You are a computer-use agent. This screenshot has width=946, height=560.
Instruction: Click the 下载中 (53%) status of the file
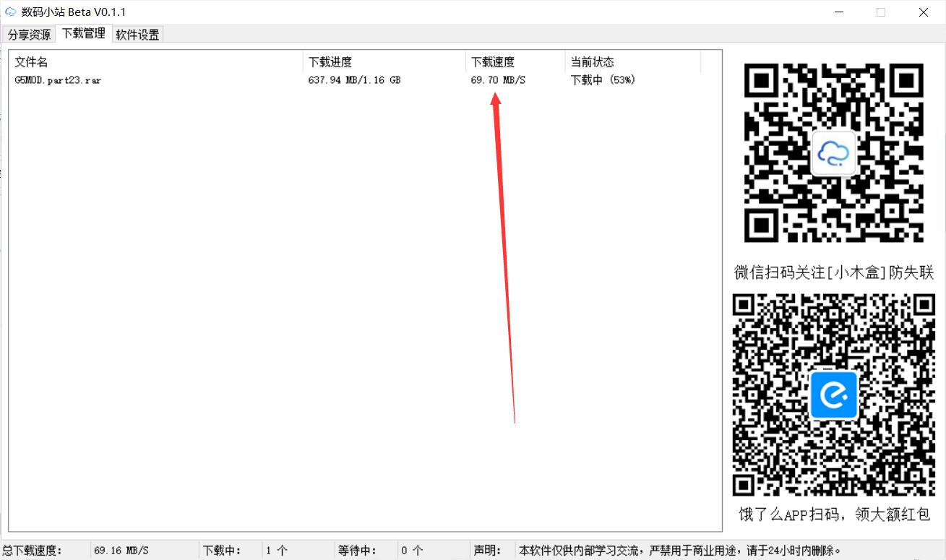pyautogui.click(x=603, y=80)
